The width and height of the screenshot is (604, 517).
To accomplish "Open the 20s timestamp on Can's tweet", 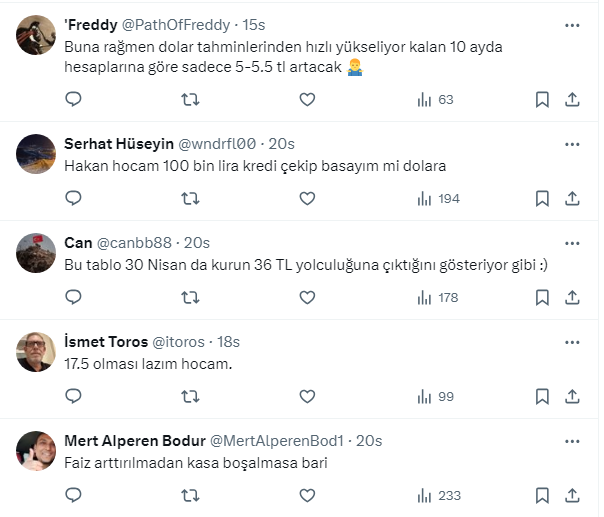I will [197, 243].
